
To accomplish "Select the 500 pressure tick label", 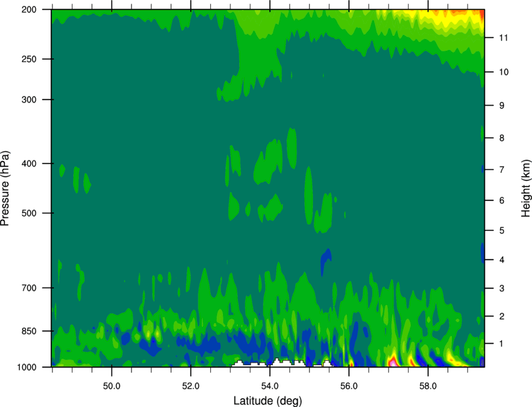I will (x=29, y=213).
